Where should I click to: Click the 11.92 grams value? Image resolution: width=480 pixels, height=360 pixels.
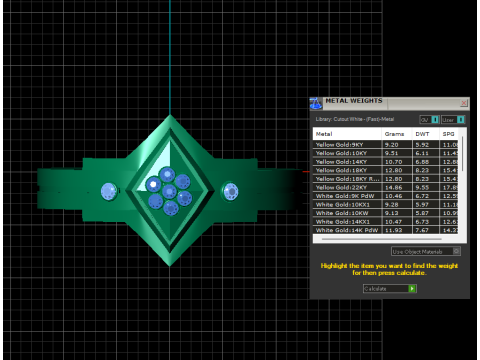pyautogui.click(x=394, y=230)
